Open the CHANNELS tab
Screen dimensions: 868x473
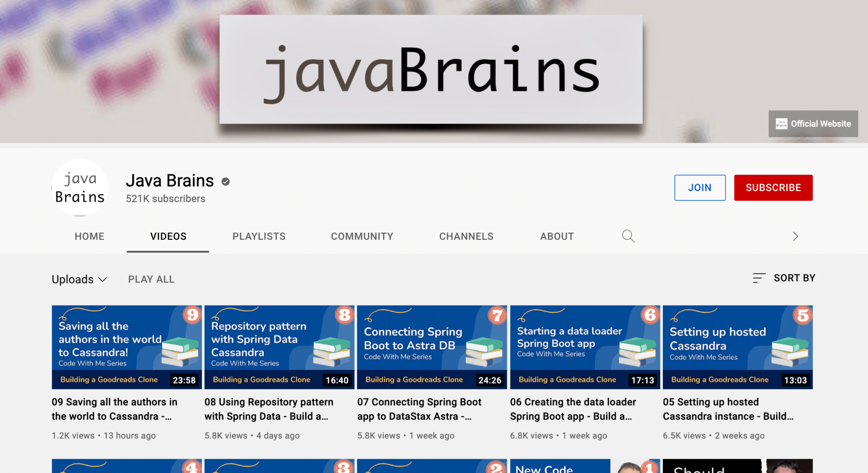[x=466, y=236]
